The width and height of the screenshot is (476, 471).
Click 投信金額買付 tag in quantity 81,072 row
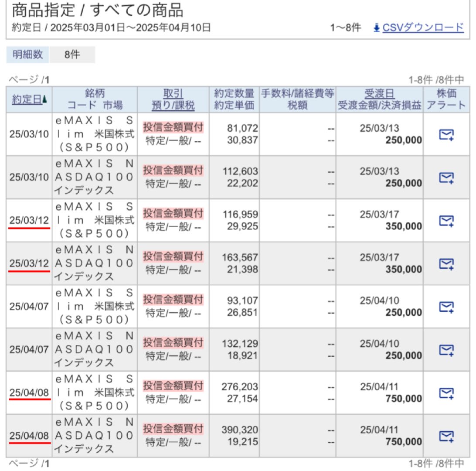pos(173,127)
